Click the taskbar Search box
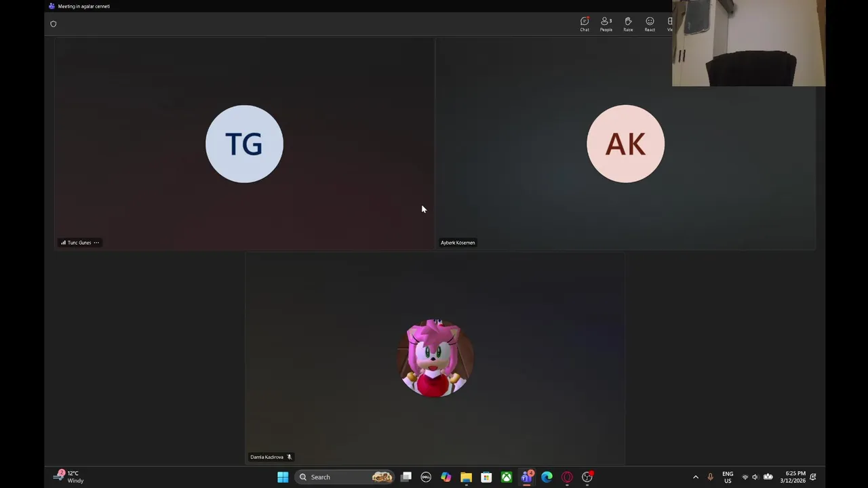The image size is (868, 488). 345,477
